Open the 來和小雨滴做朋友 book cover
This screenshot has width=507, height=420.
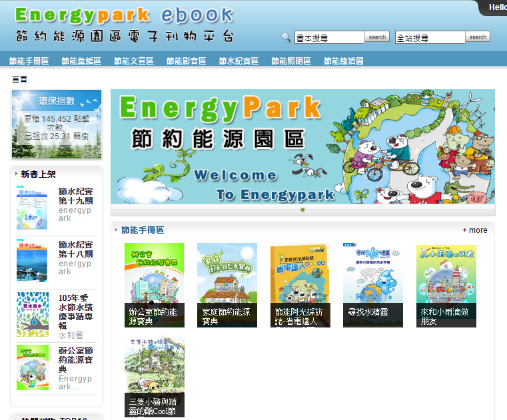(446, 285)
